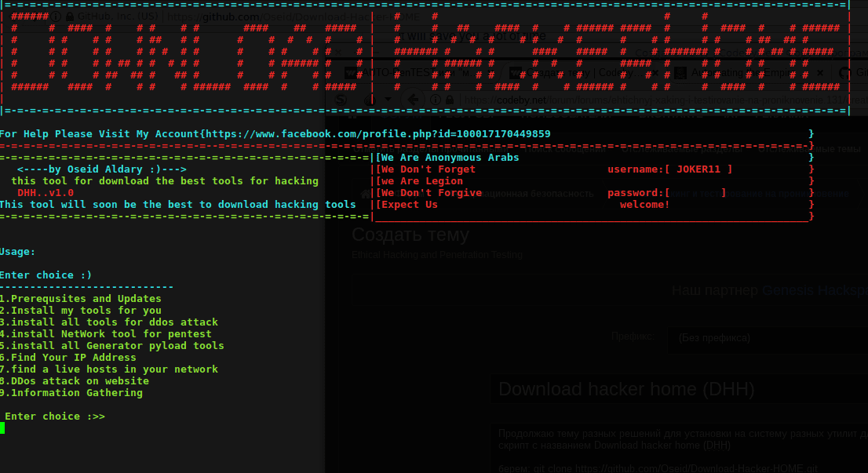Select '4.install NetWork tool for pentest' line
868x473 pixels.
tap(106, 333)
